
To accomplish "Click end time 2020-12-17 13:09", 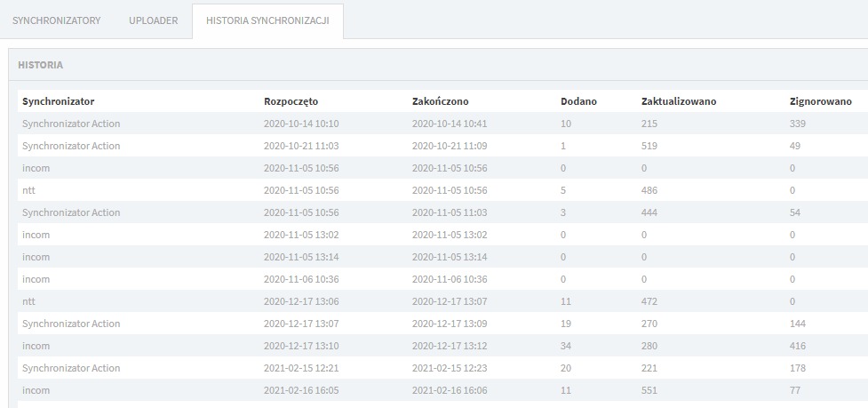I will [450, 324].
